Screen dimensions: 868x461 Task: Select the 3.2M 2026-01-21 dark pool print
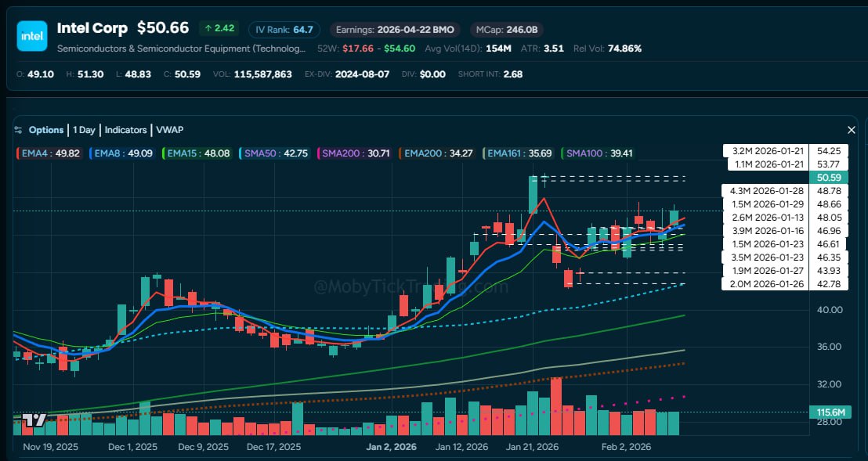[x=768, y=150]
